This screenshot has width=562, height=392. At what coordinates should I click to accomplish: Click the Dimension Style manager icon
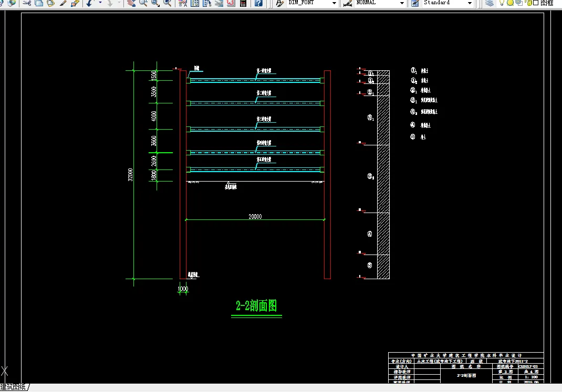[x=347, y=3]
